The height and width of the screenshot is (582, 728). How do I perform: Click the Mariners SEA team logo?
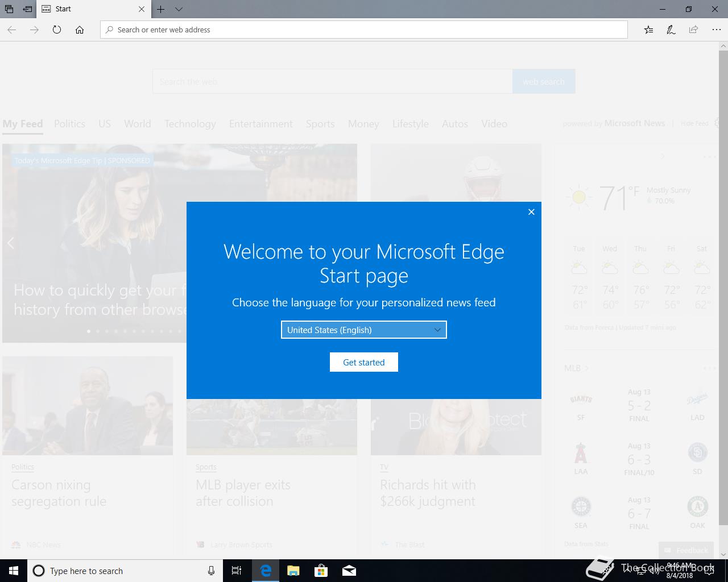(x=581, y=506)
